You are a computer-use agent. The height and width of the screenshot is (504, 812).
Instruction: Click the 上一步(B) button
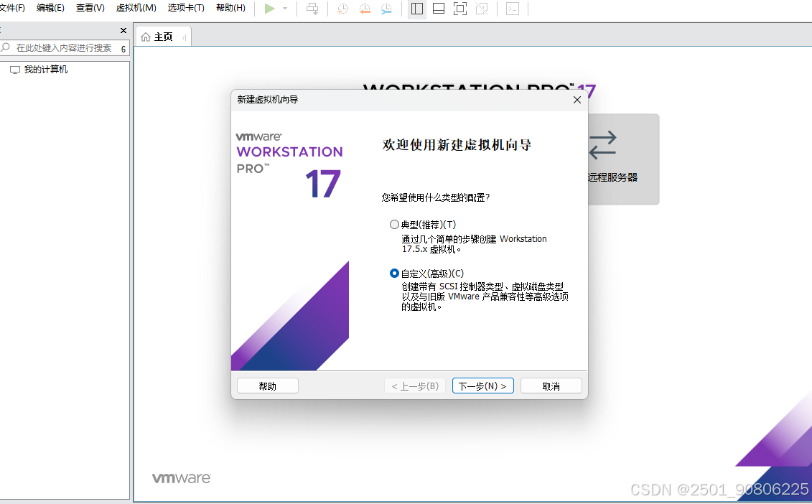coord(415,386)
